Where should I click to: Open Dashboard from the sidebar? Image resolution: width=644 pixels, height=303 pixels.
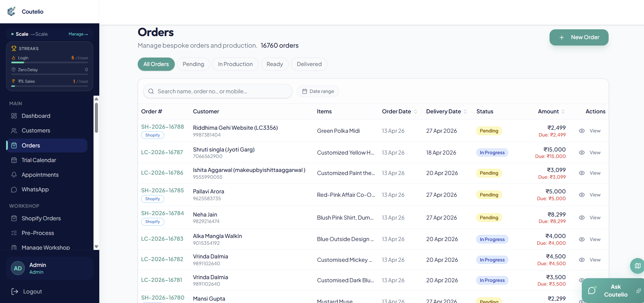[36, 116]
